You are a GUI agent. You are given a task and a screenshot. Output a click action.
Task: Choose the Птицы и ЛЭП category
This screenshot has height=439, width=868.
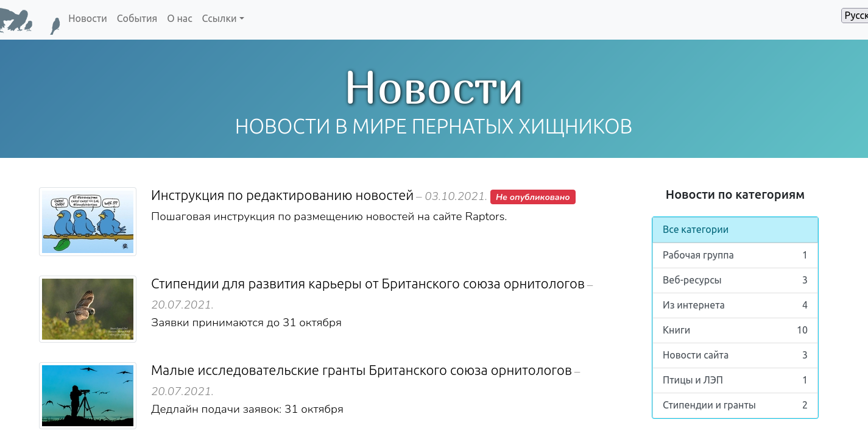pos(735,380)
